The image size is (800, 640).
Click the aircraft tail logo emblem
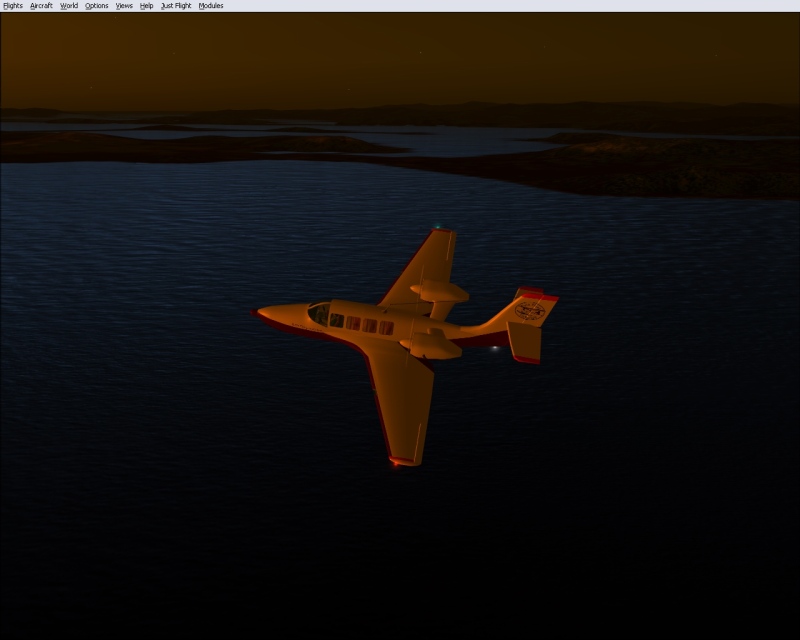click(530, 310)
